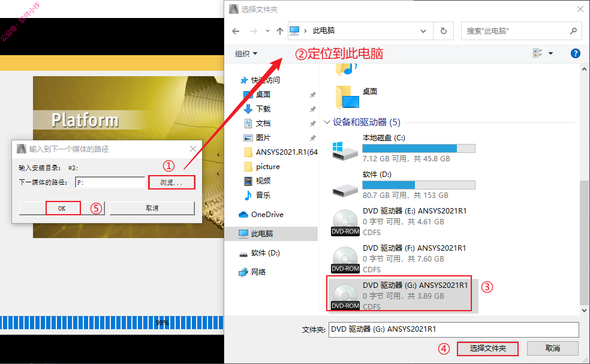The height and width of the screenshot is (364, 590).
Task: Click the search magnifier icon
Action: [x=573, y=31]
